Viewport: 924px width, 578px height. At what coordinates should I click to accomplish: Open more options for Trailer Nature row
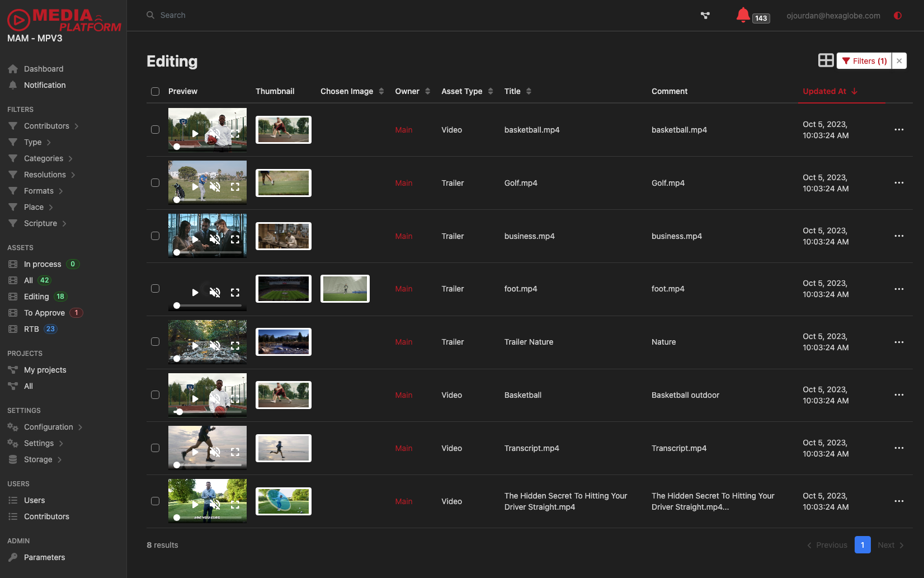899,342
